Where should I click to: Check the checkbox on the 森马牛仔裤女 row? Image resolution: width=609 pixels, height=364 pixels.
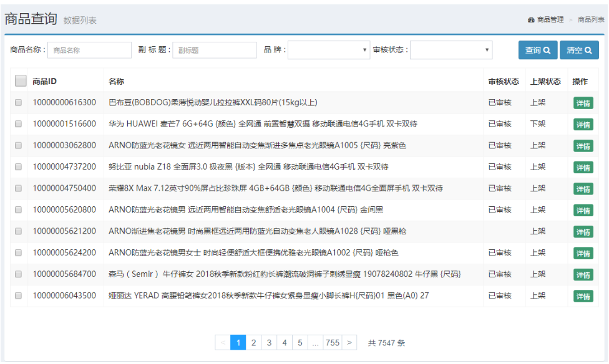(x=18, y=274)
